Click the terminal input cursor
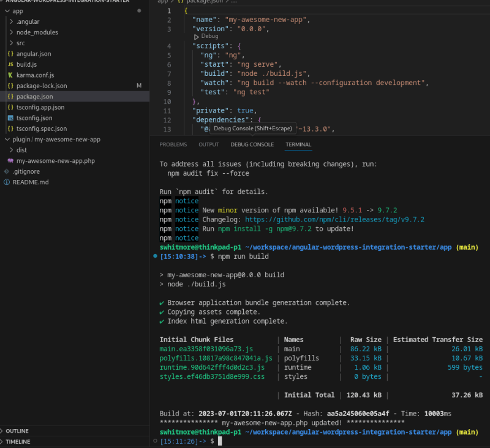 pos(220,441)
